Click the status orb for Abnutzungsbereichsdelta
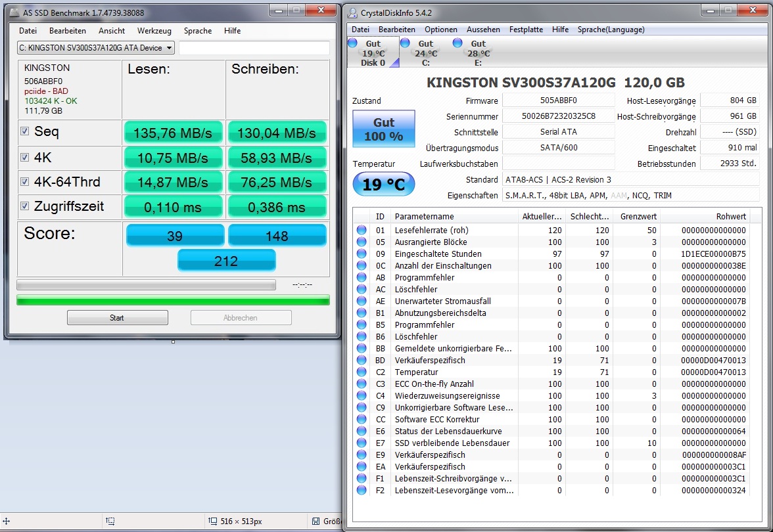 pyautogui.click(x=362, y=313)
